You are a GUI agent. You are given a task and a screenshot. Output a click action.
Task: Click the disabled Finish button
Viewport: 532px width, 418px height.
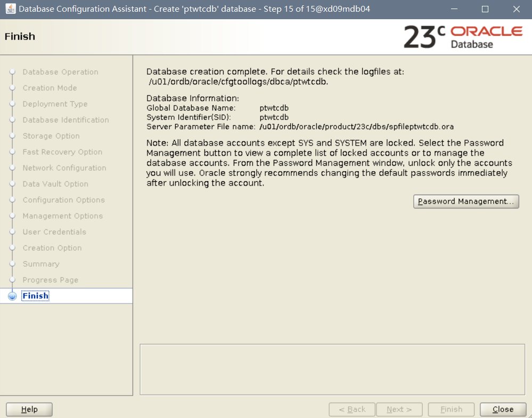pyautogui.click(x=451, y=409)
